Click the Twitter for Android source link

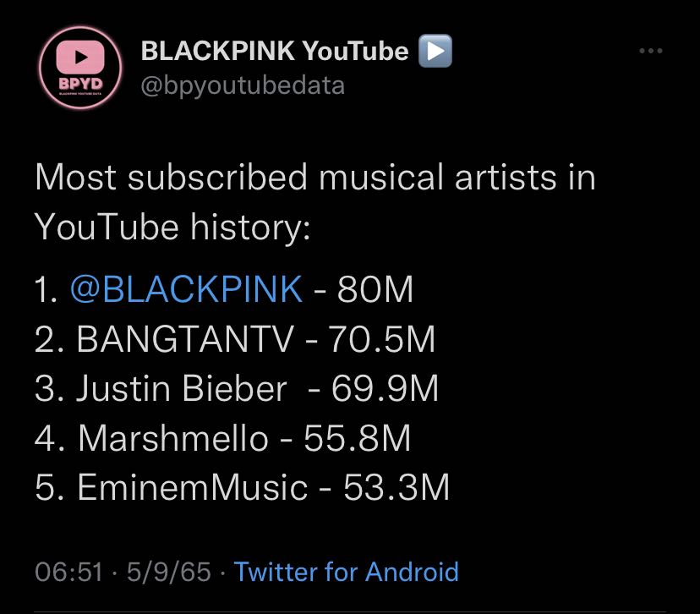point(346,572)
